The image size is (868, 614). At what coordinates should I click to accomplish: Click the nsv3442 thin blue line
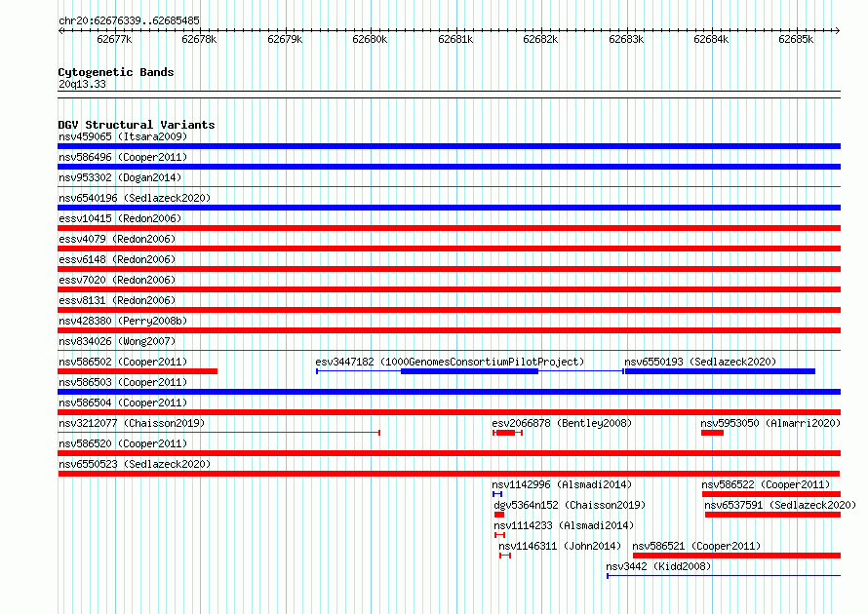(x=724, y=576)
